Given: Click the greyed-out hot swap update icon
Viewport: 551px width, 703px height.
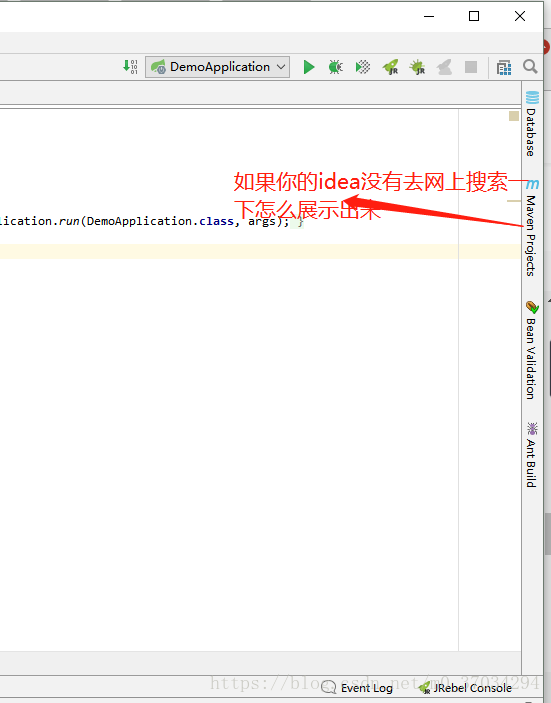Looking at the screenshot, I should click(444, 67).
